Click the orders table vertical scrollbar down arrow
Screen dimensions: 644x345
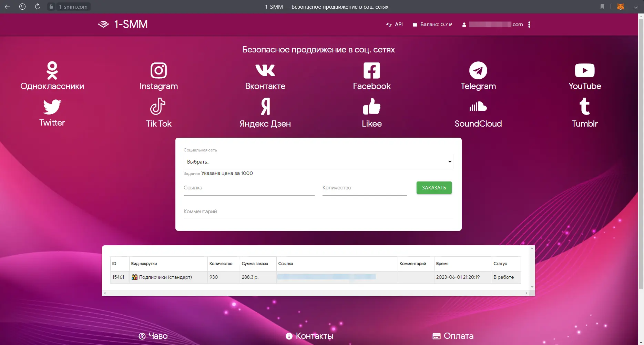[532, 287]
